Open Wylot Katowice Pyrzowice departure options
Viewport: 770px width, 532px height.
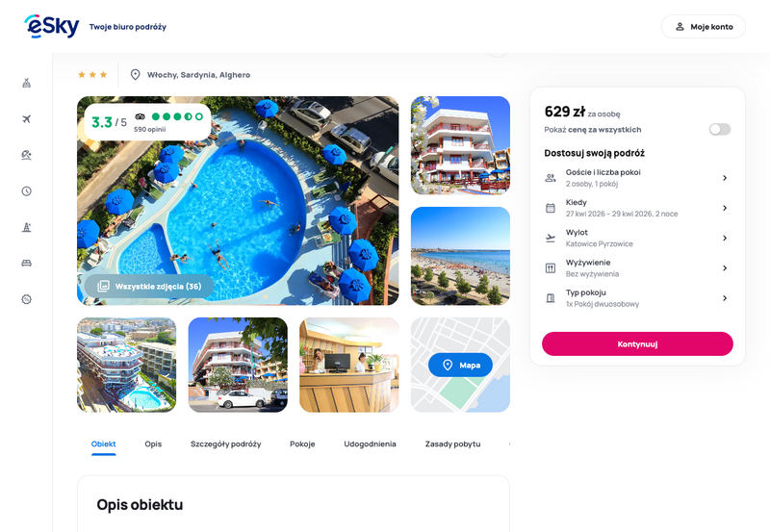coord(637,238)
